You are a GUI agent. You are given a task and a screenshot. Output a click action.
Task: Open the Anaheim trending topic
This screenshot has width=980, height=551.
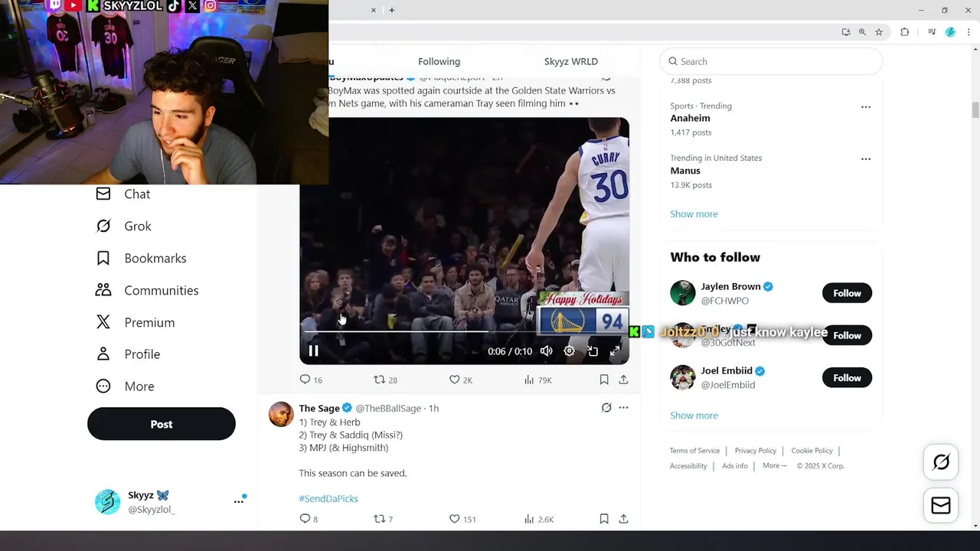coord(690,118)
